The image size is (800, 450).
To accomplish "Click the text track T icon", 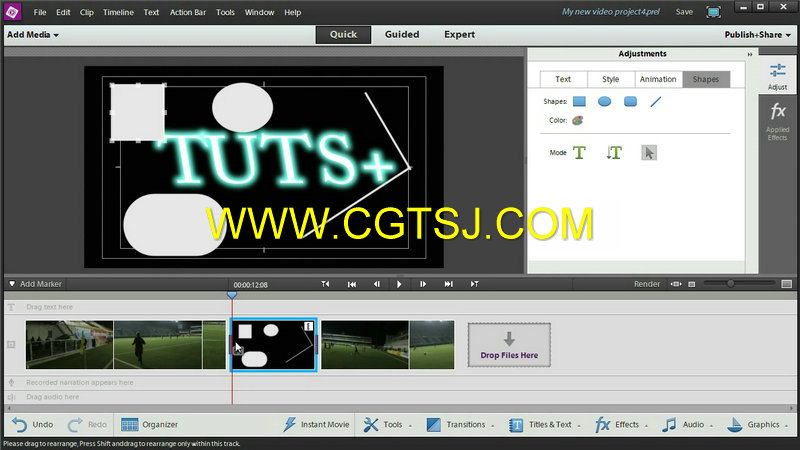I will 11,307.
